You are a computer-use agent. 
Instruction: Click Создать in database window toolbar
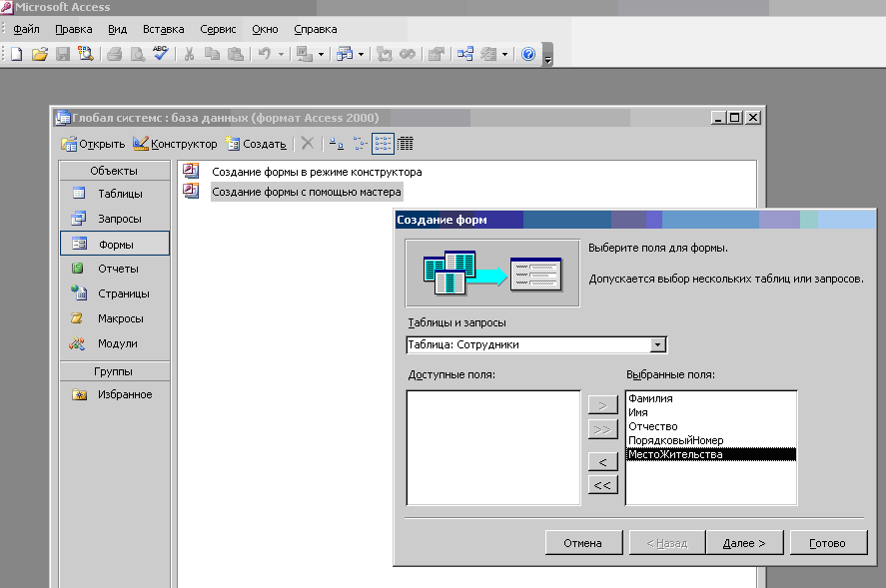(x=256, y=144)
